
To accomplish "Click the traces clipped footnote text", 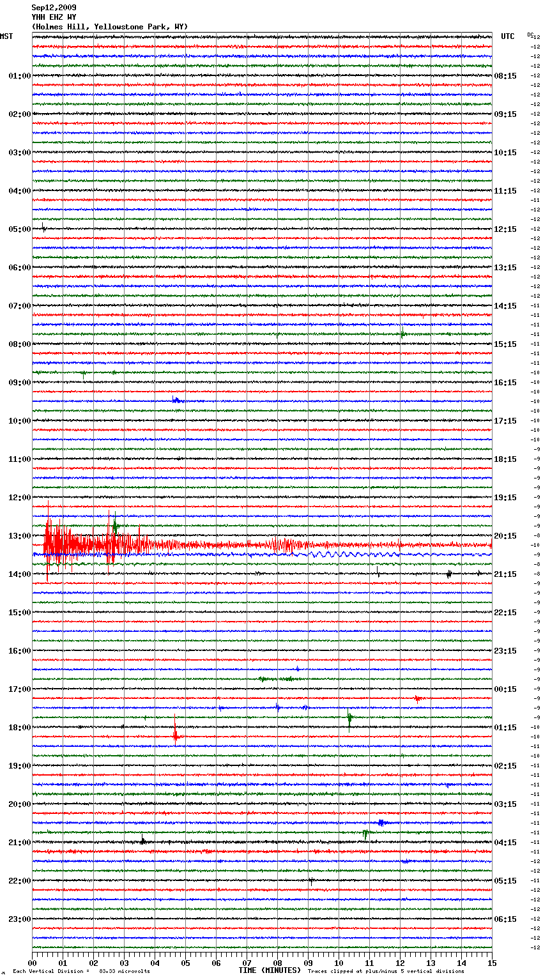I will click(x=386, y=971).
